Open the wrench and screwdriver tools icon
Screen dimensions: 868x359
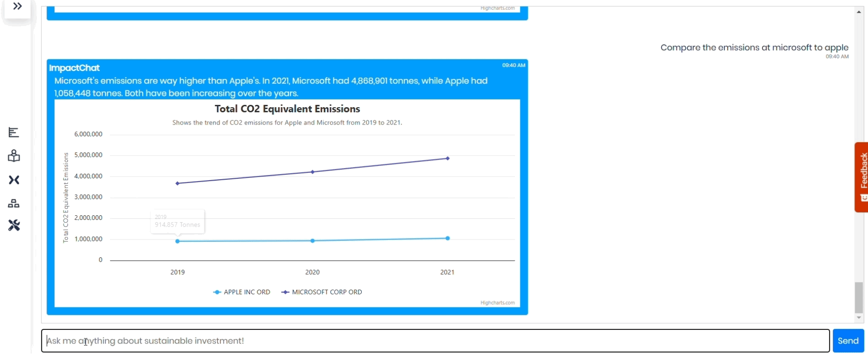pyautogui.click(x=14, y=225)
